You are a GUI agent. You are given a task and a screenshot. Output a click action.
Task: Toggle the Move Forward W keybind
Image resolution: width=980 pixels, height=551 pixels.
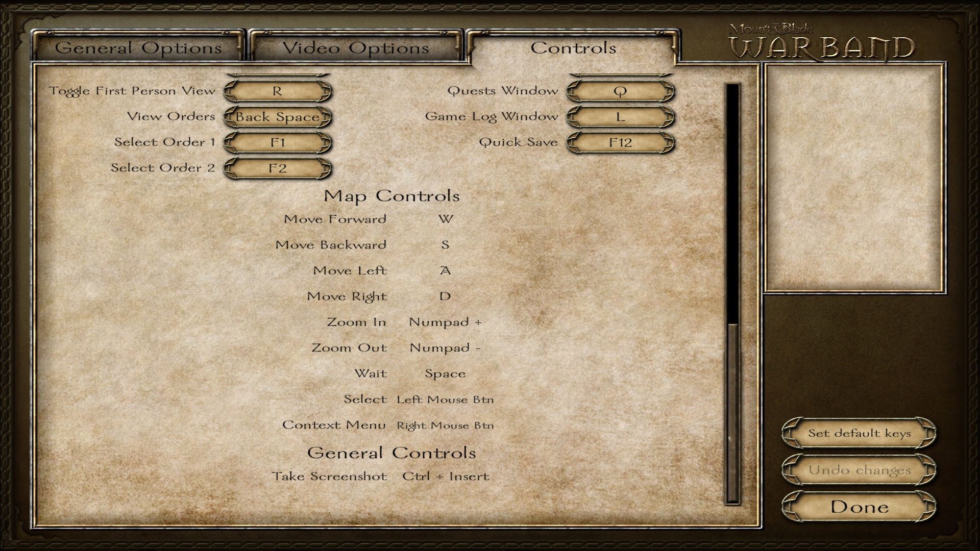click(444, 219)
